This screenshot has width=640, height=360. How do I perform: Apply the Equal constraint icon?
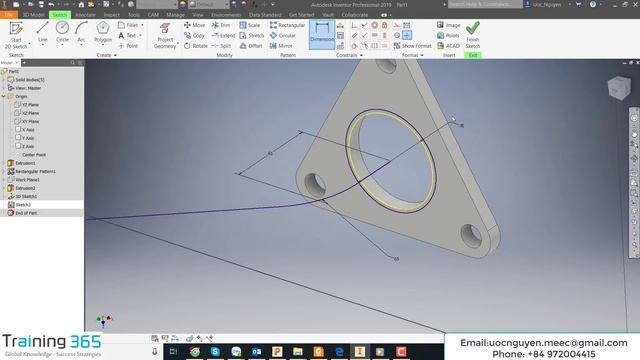384,46
